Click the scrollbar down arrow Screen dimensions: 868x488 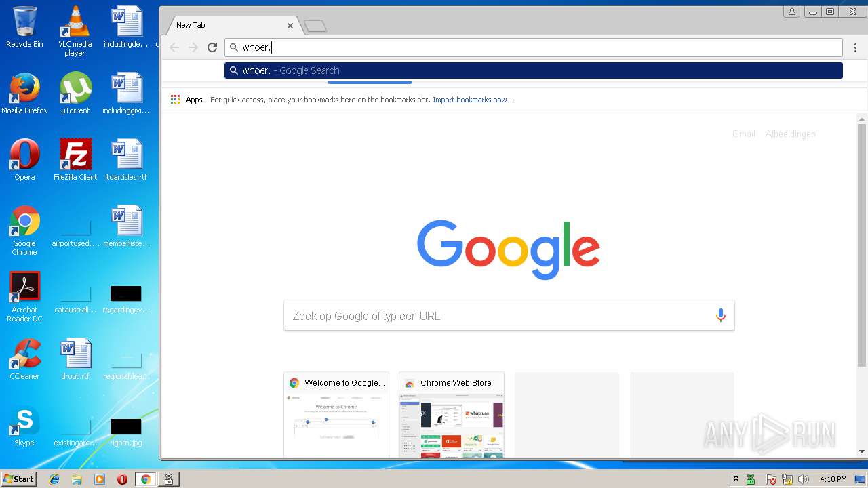[862, 452]
